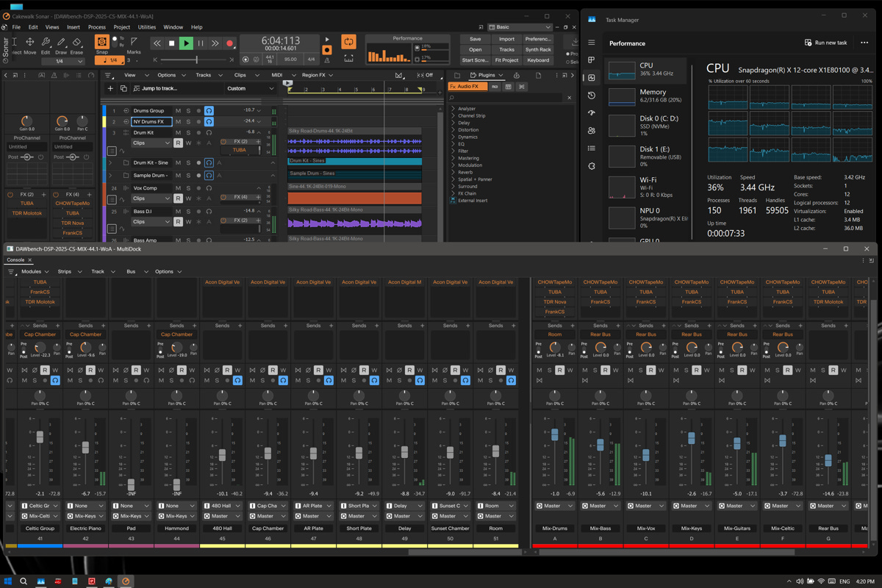The height and width of the screenshot is (588, 882).
Task: Mute the Drums Group track
Action: tap(178, 111)
